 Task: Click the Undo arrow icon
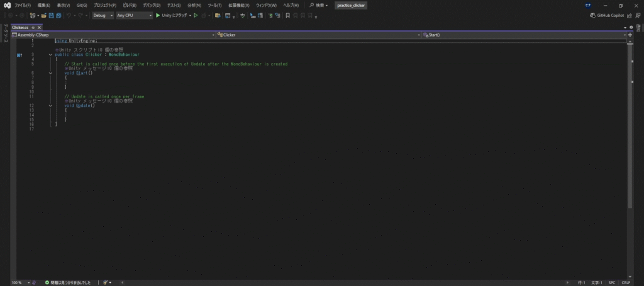click(x=69, y=15)
